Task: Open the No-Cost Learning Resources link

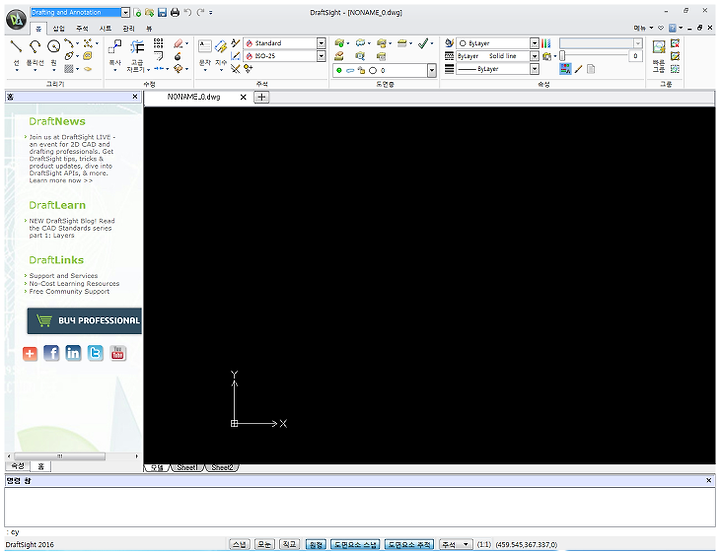Action: coord(74,283)
